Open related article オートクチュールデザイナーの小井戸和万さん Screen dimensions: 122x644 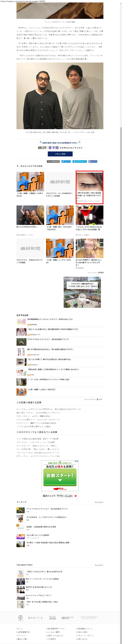click(x=49, y=409)
